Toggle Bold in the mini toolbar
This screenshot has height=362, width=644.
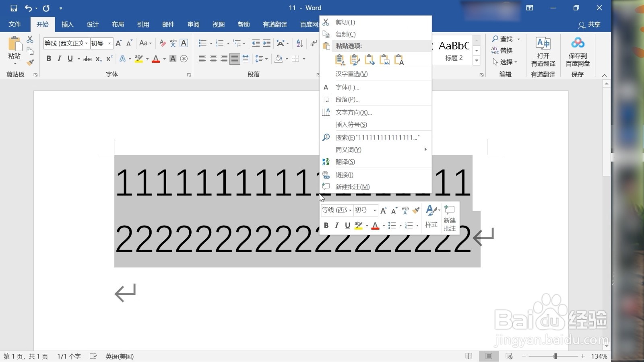click(x=326, y=225)
